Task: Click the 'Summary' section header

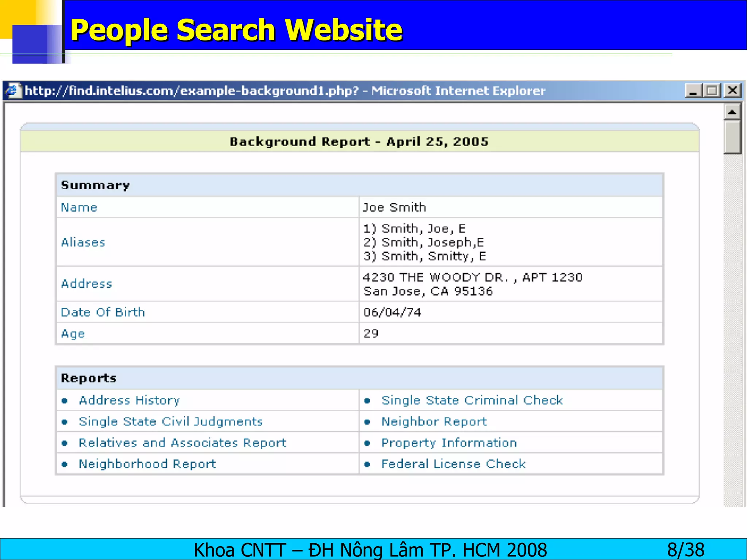Action: tap(95, 185)
